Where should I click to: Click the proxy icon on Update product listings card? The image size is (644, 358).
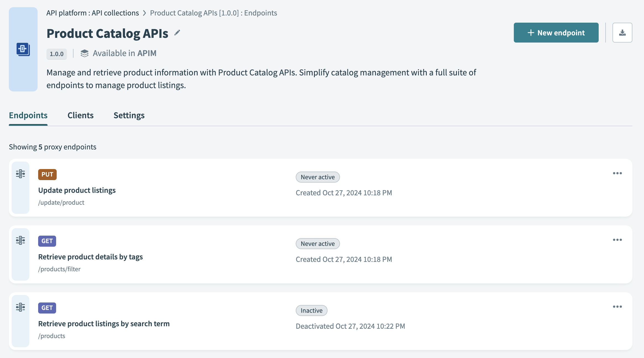(x=20, y=174)
